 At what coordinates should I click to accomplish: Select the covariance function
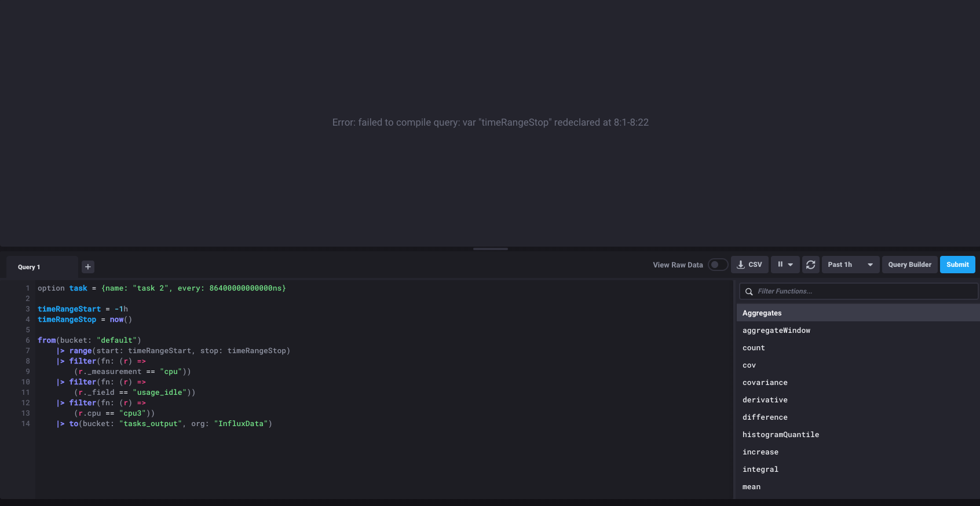(x=765, y=383)
